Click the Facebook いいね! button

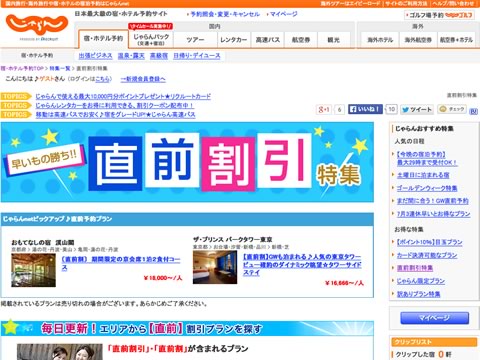point(365,109)
